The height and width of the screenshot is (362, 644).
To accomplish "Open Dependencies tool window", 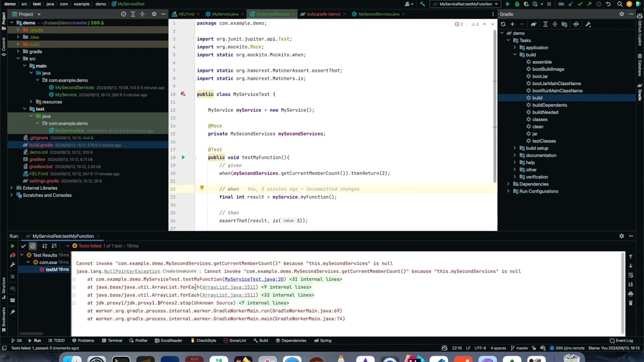I will tap(291, 340).
